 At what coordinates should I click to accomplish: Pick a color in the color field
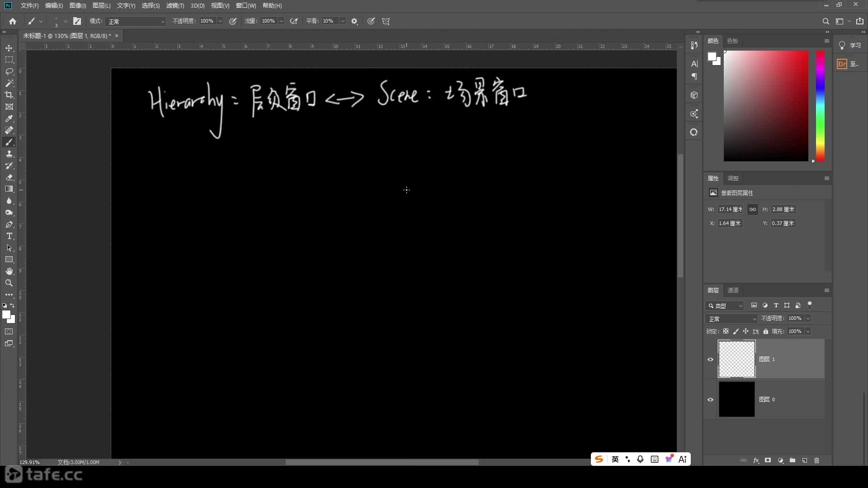coord(766,106)
